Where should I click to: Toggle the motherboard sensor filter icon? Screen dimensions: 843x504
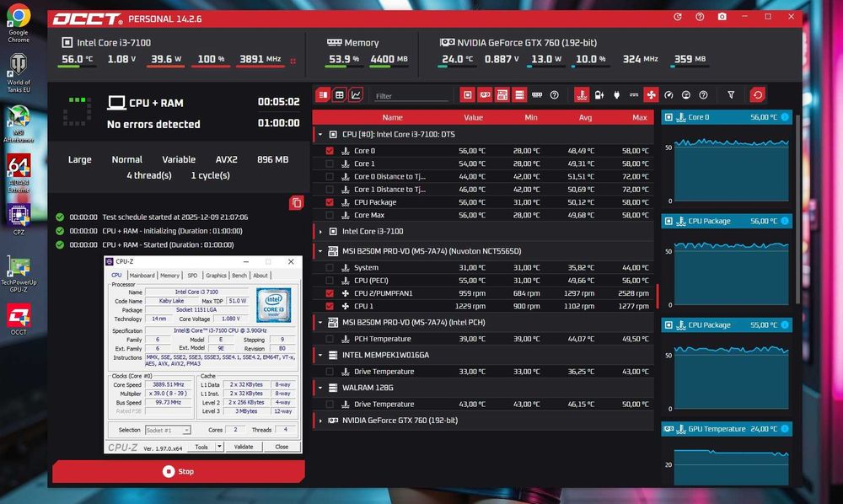click(502, 95)
